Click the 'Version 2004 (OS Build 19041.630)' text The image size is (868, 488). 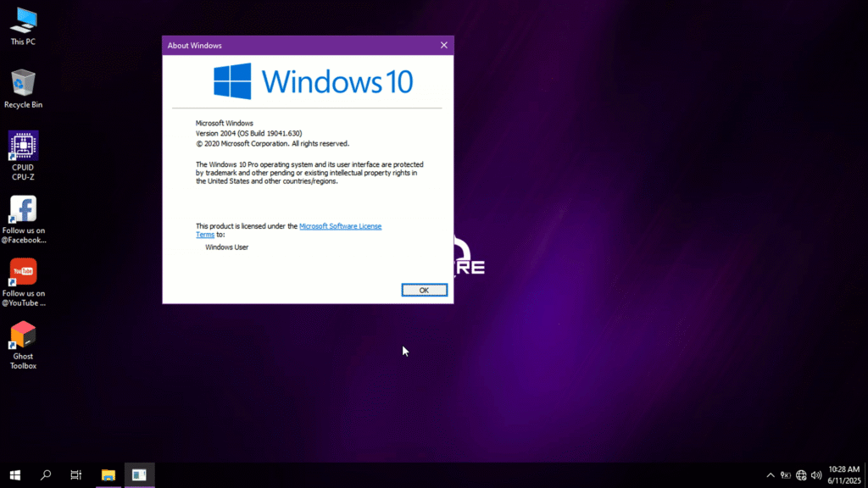point(248,133)
